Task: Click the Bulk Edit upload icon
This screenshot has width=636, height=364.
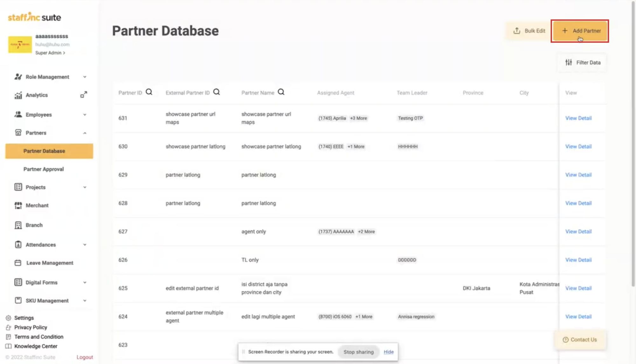Action: pyautogui.click(x=517, y=30)
